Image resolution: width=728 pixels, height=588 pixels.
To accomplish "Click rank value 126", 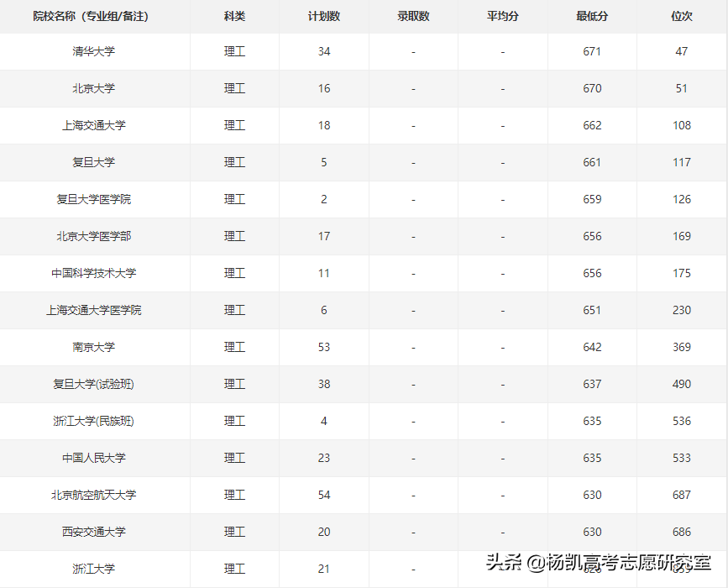I will click(682, 199).
